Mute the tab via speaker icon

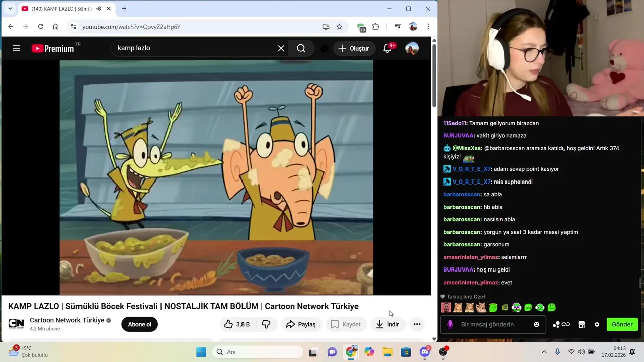pos(99,9)
